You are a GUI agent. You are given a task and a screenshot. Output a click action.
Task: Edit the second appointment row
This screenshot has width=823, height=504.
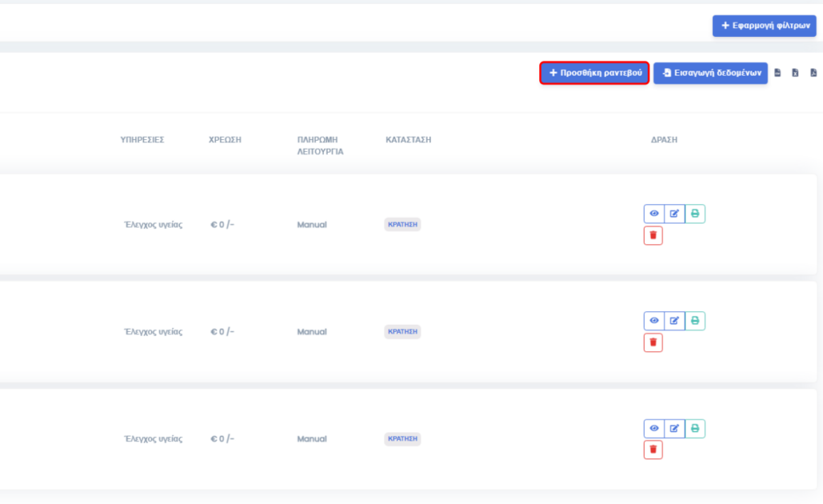coord(674,321)
